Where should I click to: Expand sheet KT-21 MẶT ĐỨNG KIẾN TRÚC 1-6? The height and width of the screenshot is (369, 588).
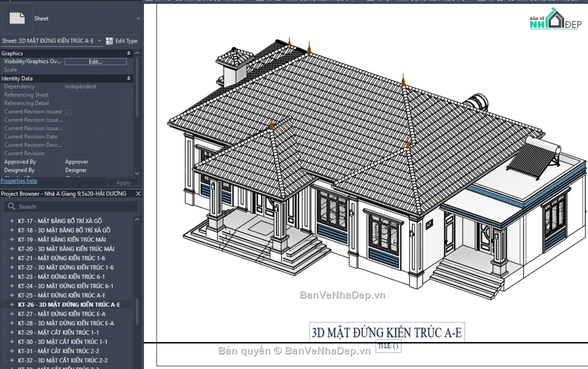pyautogui.click(x=12, y=258)
